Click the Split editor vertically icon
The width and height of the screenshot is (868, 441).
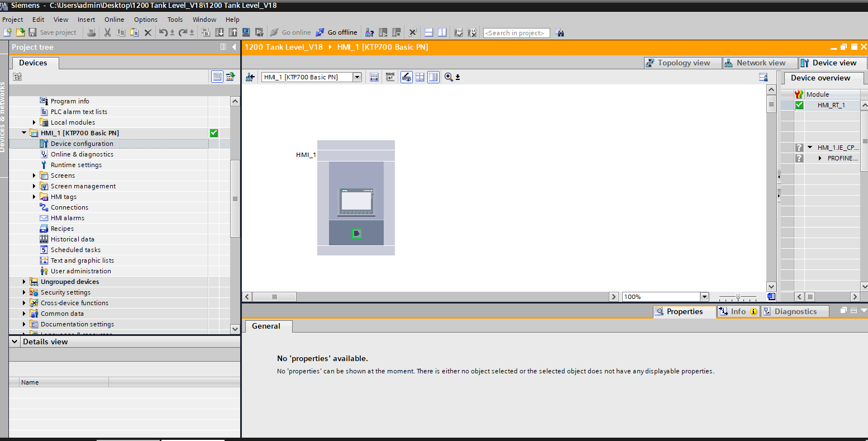tap(442, 32)
